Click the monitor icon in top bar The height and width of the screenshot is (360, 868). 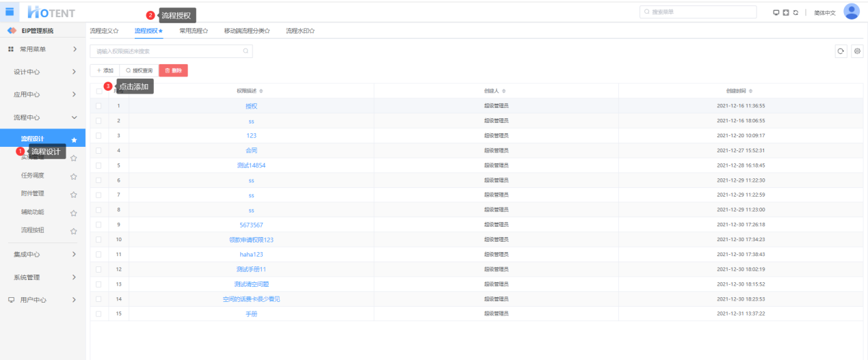click(x=776, y=12)
